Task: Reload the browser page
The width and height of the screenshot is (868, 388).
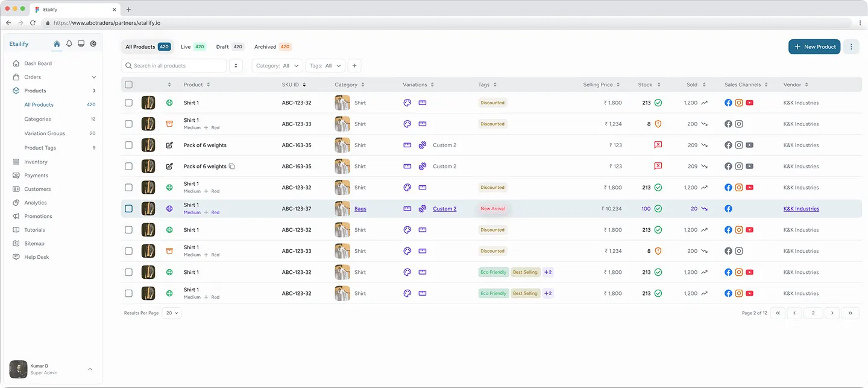Action: [33, 23]
